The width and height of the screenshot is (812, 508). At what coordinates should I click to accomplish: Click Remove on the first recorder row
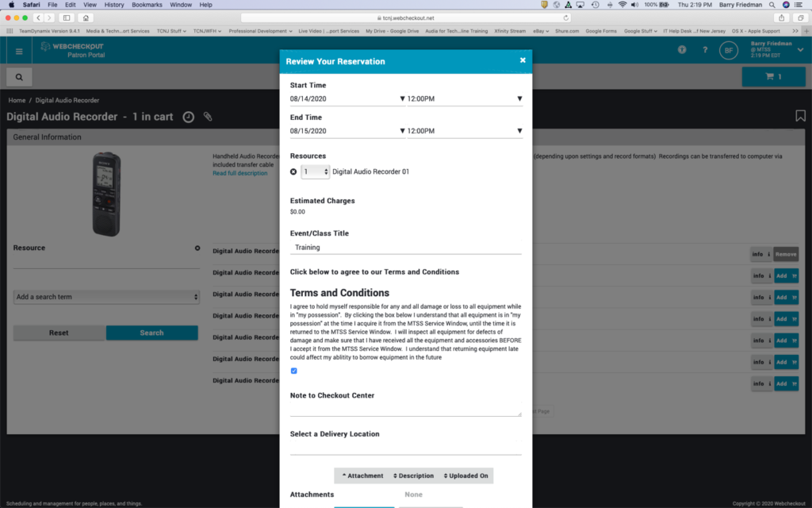coord(786,254)
